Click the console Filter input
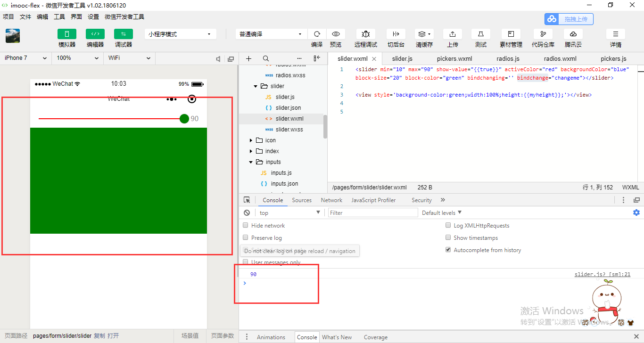 click(x=373, y=213)
